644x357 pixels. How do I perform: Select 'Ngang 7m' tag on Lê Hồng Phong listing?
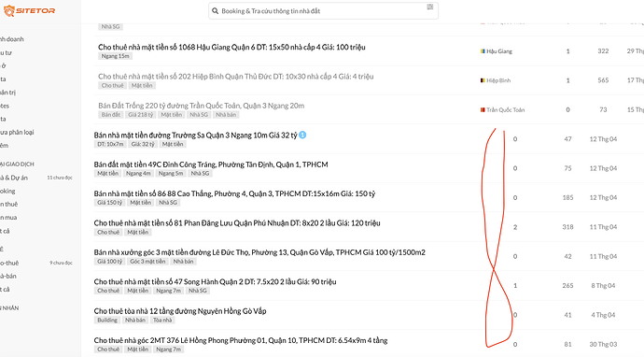point(168,350)
